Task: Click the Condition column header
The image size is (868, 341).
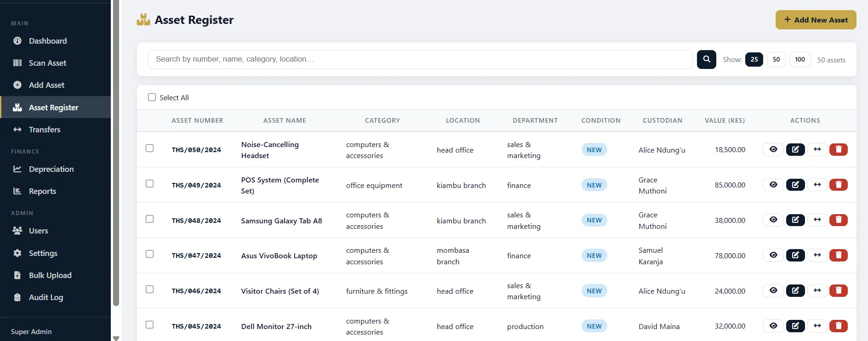Action: pyautogui.click(x=601, y=120)
